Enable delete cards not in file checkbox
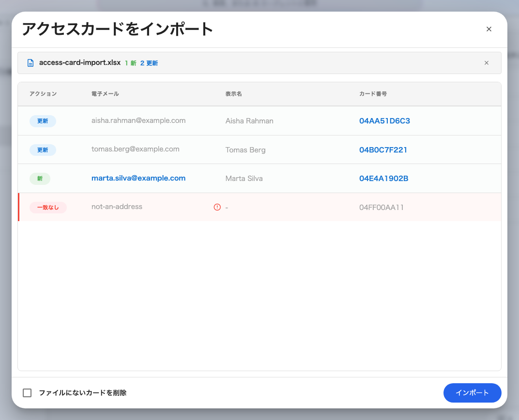This screenshot has width=519, height=420. tap(27, 392)
